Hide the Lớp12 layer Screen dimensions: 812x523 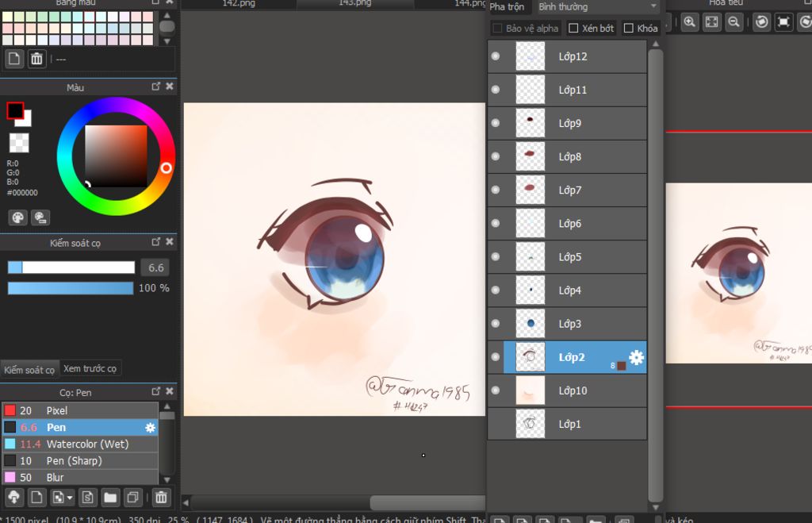(496, 56)
